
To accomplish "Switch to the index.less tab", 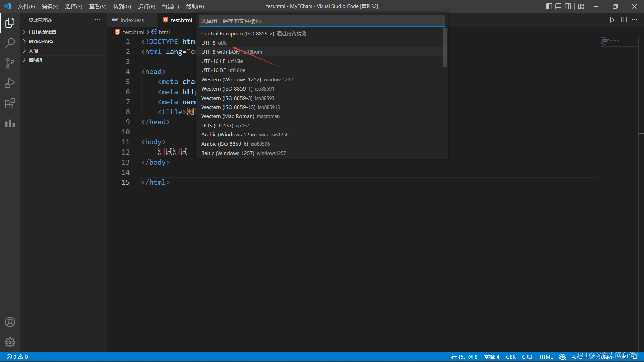I will tap(132, 20).
